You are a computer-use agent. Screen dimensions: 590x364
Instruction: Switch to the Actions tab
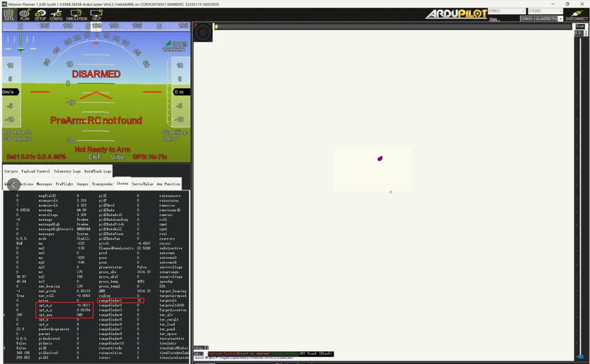[x=26, y=184]
